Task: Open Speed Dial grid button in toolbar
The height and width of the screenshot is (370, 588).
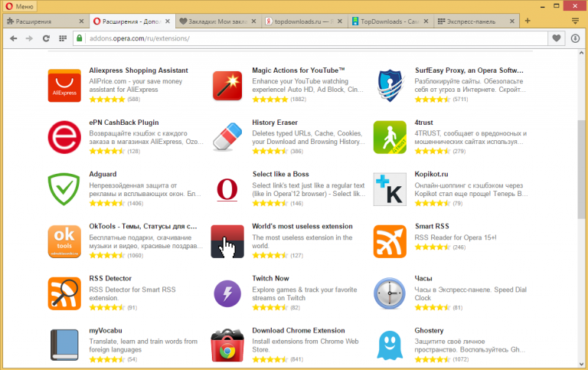Action: point(63,38)
